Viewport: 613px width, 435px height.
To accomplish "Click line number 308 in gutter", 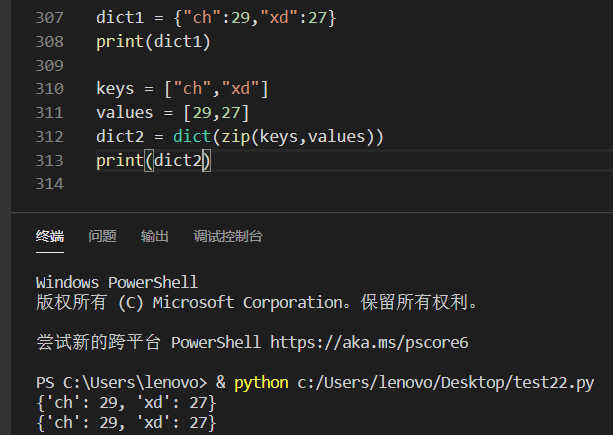I will pyautogui.click(x=49, y=41).
